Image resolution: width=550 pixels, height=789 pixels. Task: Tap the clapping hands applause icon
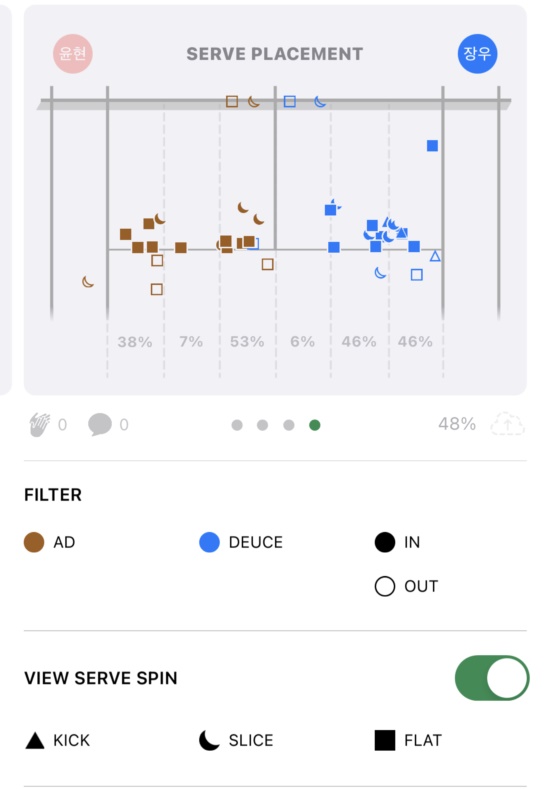(40, 425)
